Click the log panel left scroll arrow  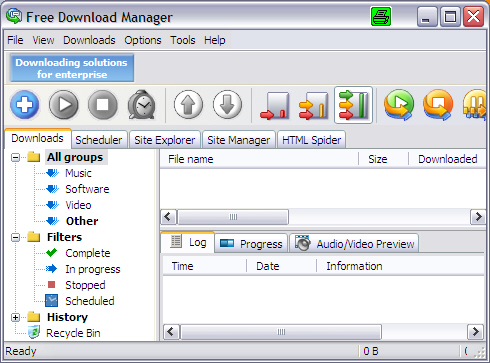171,332
